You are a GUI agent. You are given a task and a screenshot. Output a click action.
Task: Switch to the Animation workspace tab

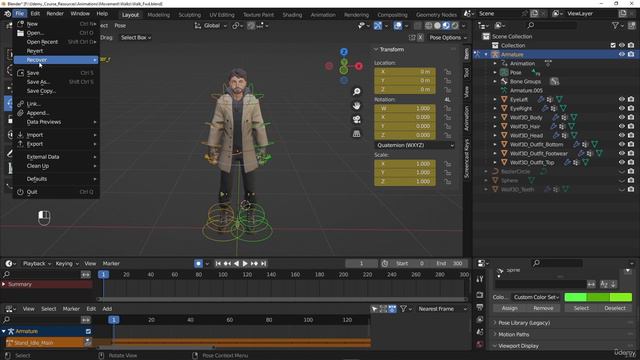click(x=323, y=15)
